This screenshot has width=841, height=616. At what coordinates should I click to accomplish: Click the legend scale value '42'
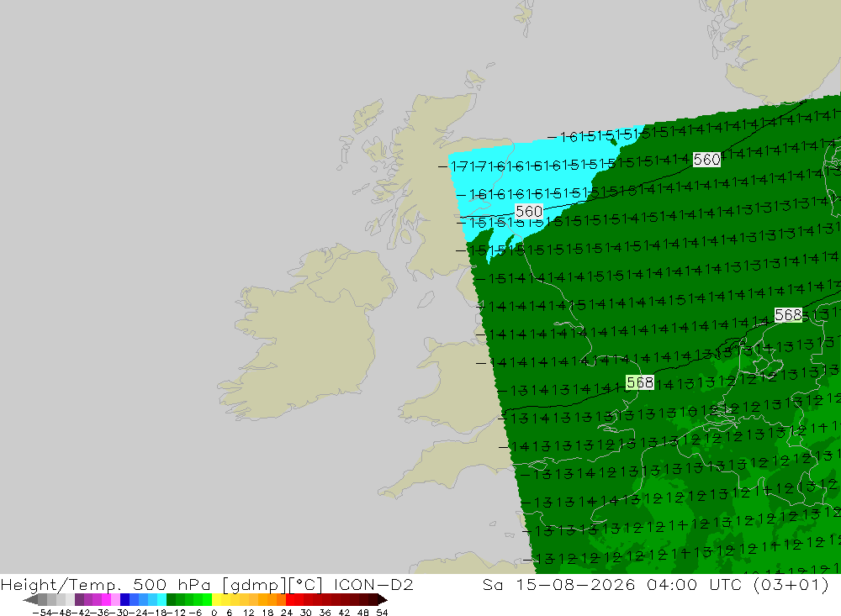coord(344,613)
